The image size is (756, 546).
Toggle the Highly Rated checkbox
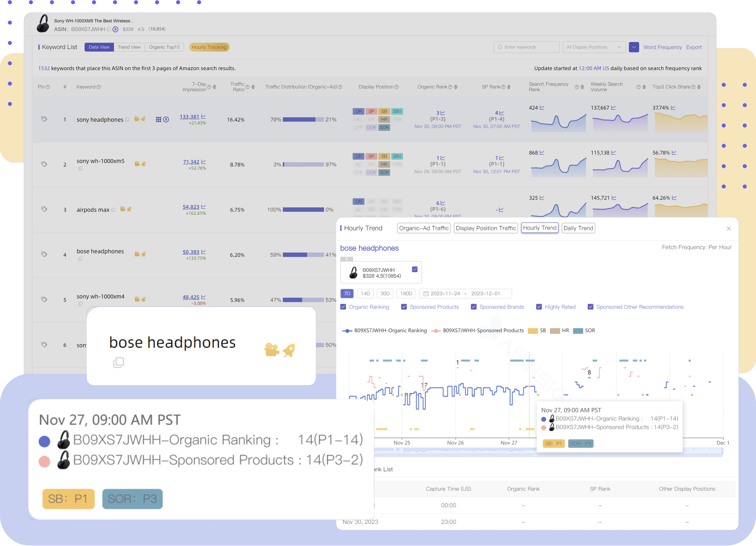click(x=539, y=307)
